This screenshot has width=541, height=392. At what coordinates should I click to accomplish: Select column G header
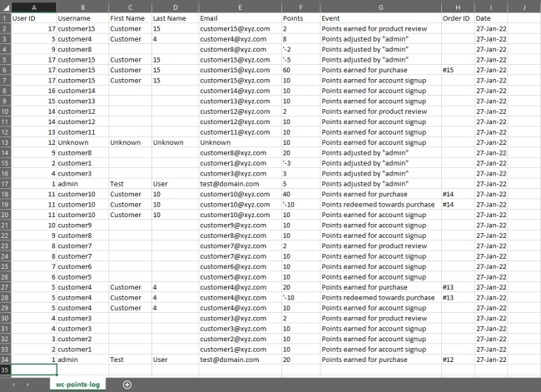click(x=380, y=7)
